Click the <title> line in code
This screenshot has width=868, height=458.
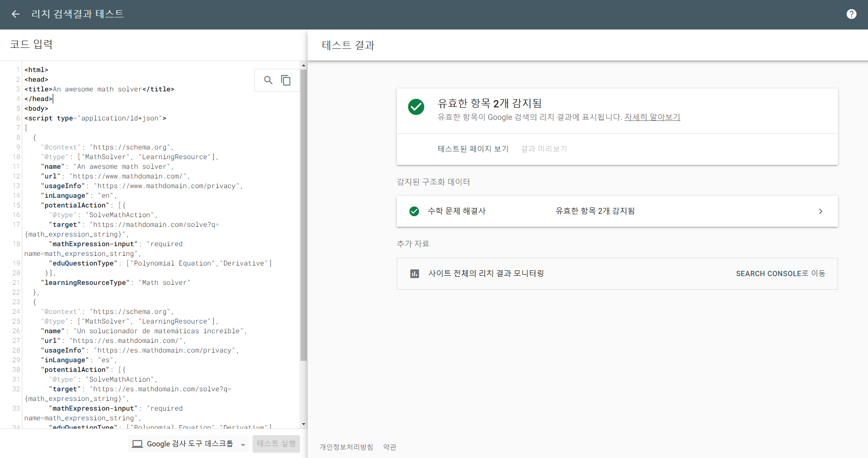coord(99,89)
